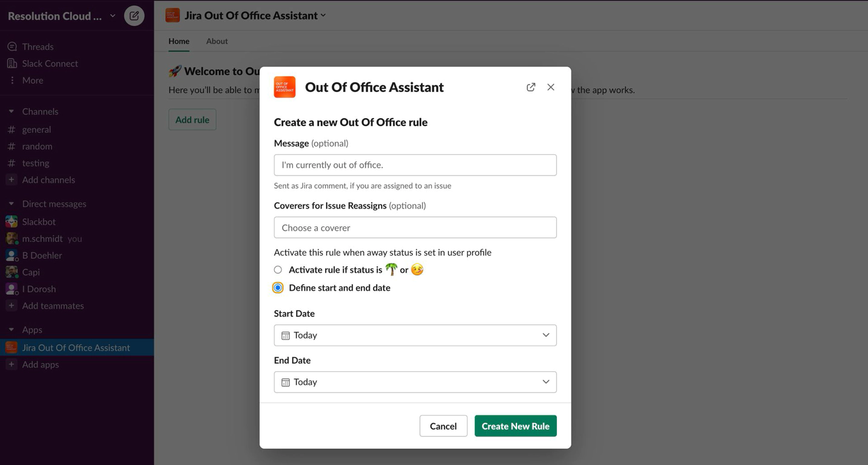868x465 pixels.
Task: Close the Out Of Office Assistant dialog
Action: 551,87
